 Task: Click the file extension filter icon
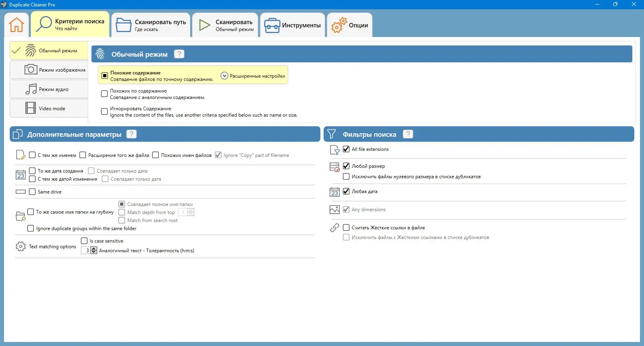[334, 150]
